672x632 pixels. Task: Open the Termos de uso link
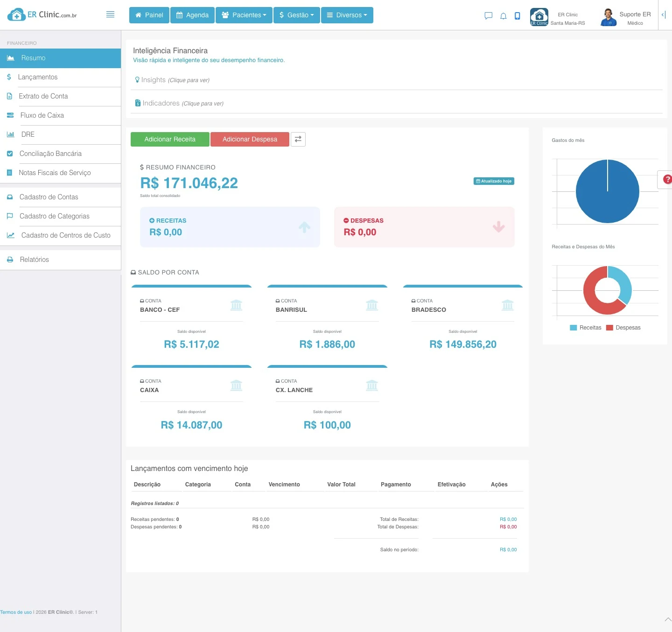click(16, 612)
